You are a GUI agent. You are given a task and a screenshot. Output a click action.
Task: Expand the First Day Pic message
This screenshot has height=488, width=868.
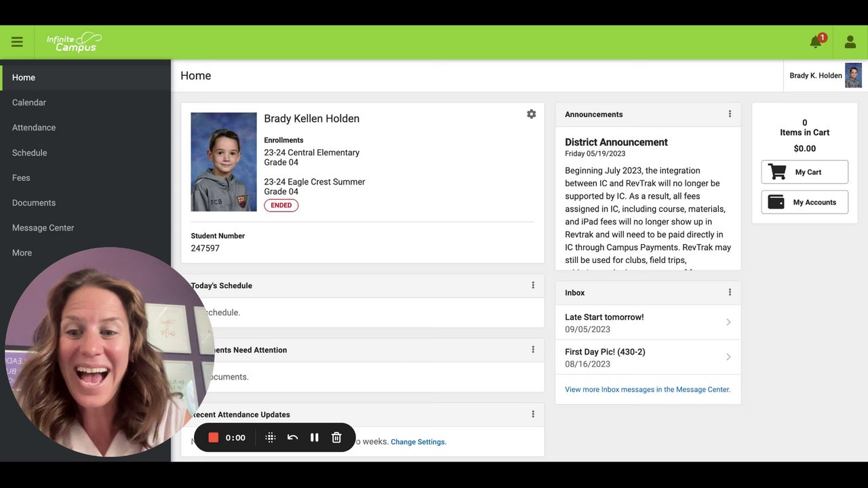(648, 357)
